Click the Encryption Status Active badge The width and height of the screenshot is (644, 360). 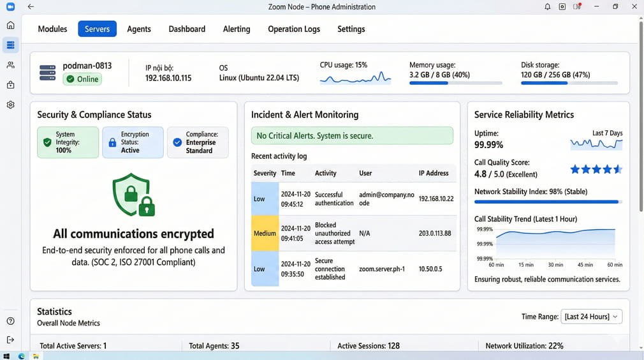(133, 142)
